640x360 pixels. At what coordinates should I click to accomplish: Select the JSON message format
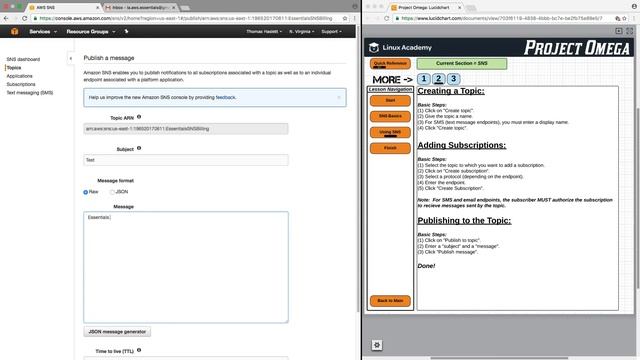coord(112,192)
